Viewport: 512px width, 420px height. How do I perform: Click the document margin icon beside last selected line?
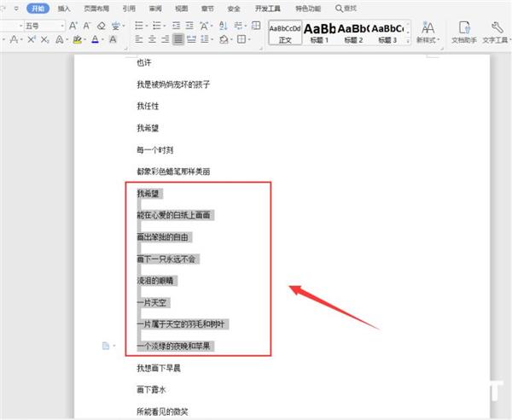tap(106, 346)
